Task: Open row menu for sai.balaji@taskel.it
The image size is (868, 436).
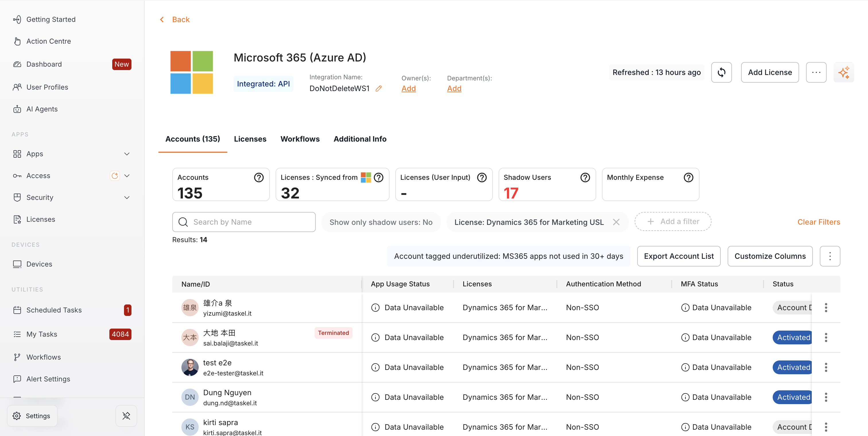Action: tap(826, 337)
